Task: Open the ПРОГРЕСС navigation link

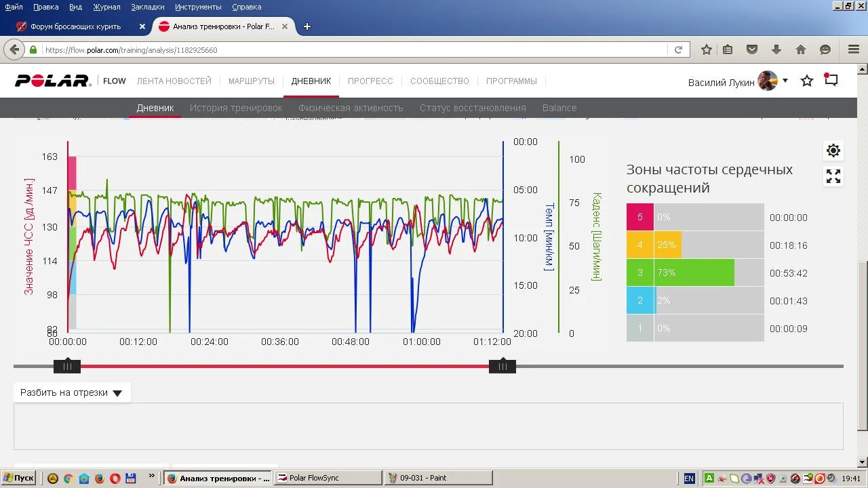Action: (x=370, y=81)
